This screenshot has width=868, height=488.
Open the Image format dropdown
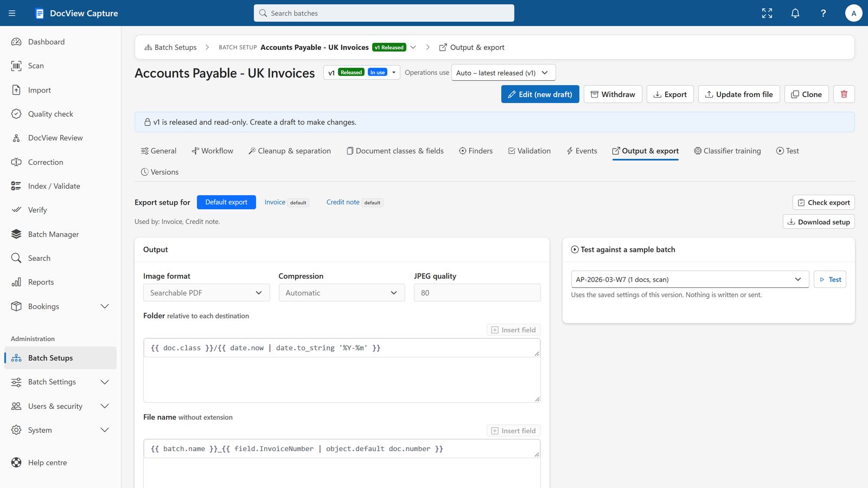(206, 293)
